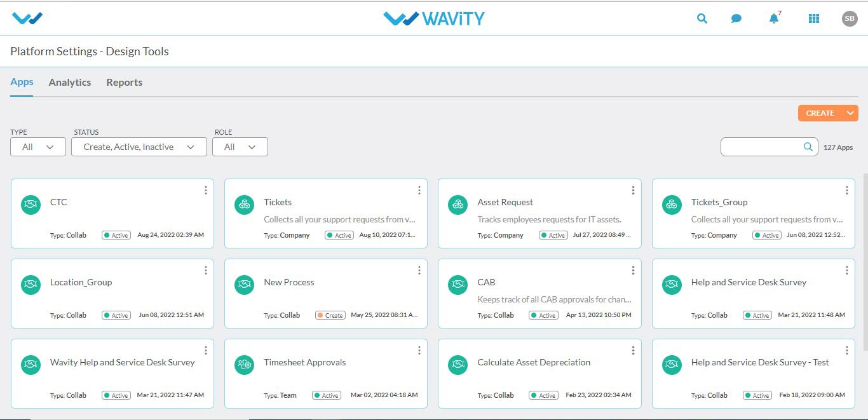The height and width of the screenshot is (420, 868).
Task: Click the vertical page scrollbar
Action: tap(864, 262)
